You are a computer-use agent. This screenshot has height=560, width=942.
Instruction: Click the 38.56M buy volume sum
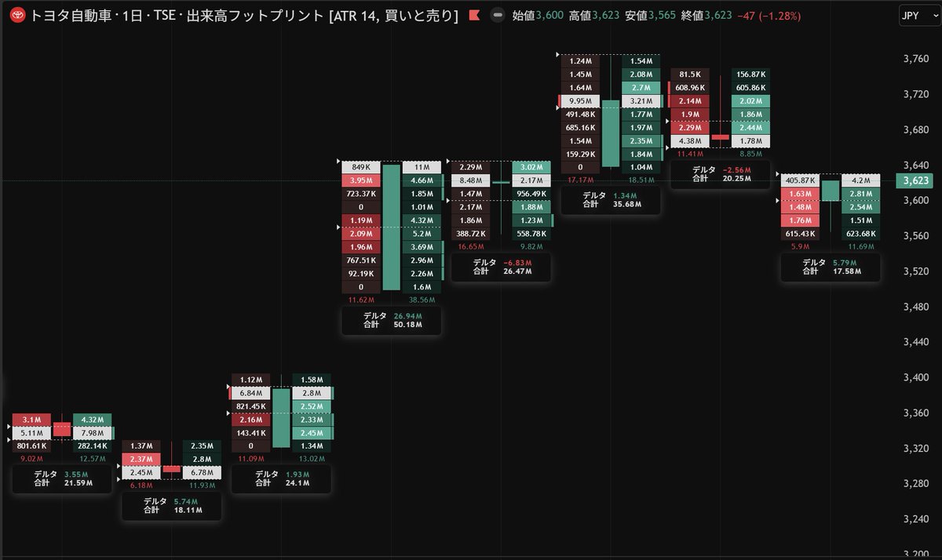[423, 300]
